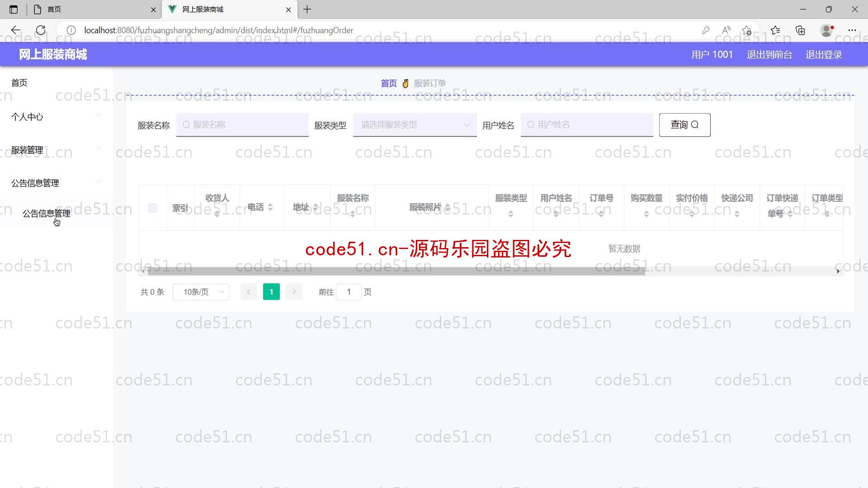Click the browser back arrow
Image resolution: width=868 pixels, height=488 pixels.
16,30
